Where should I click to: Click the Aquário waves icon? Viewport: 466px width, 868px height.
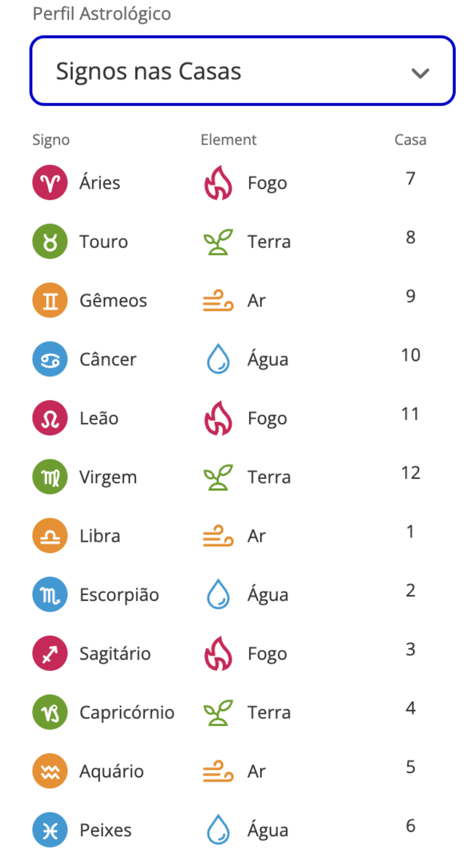pos(50,771)
